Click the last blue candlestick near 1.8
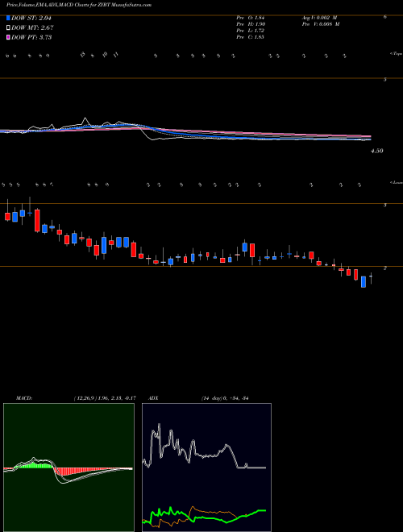This screenshot has height=532, width=403. [364, 282]
